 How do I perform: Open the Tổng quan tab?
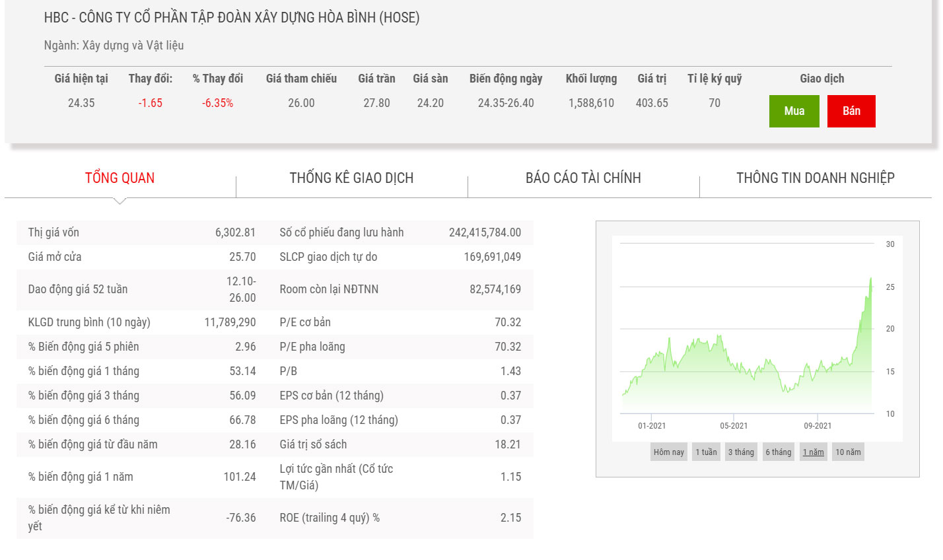[120, 178]
